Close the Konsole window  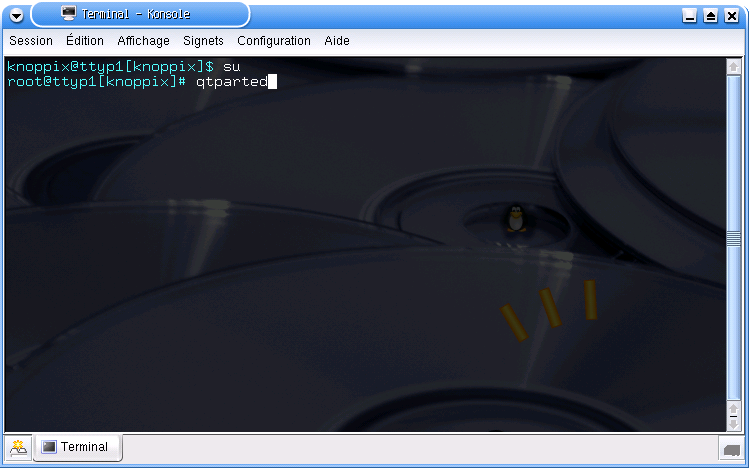click(x=731, y=16)
